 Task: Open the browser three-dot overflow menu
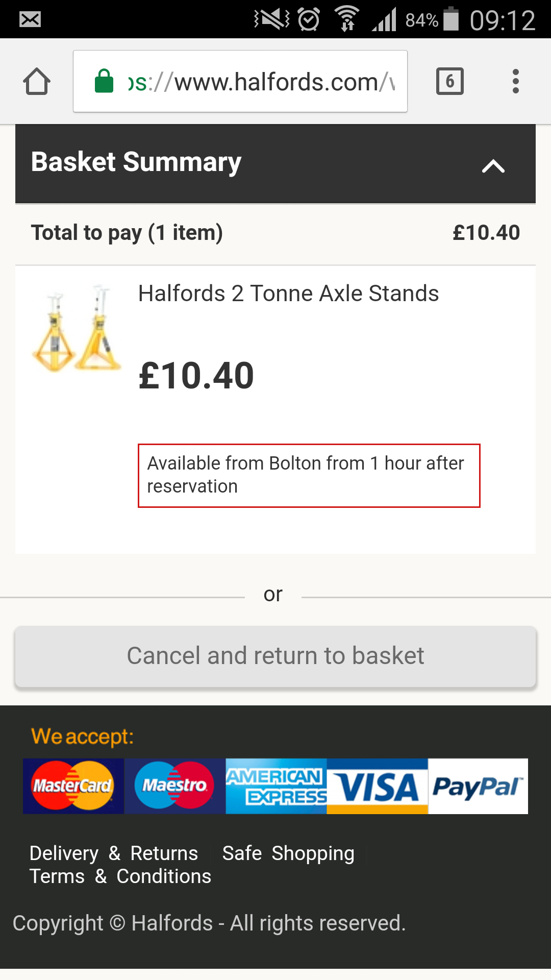tap(516, 81)
